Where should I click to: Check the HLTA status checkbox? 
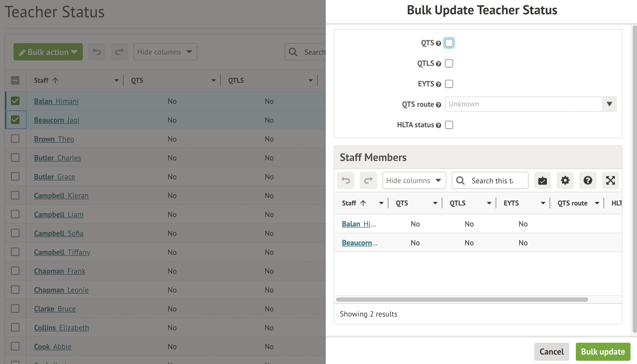pos(449,125)
